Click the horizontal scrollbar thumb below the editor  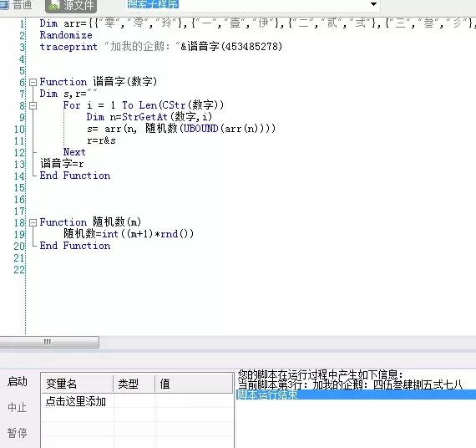49,342
